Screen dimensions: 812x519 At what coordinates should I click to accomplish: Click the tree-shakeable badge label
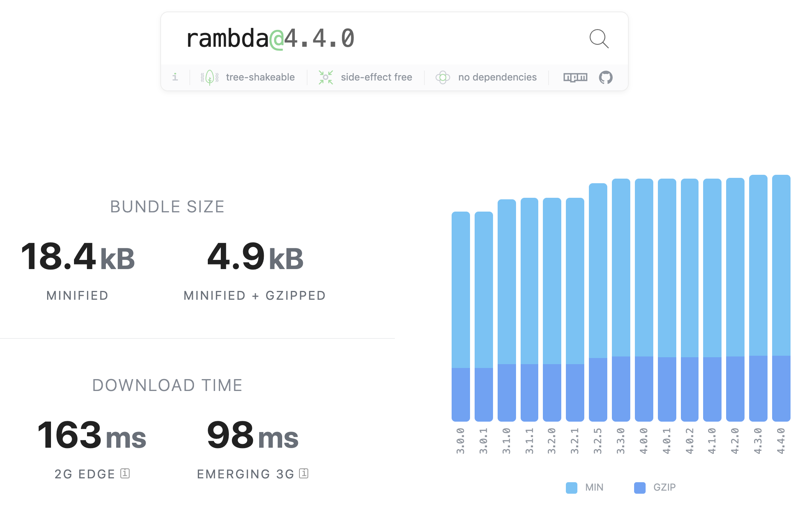click(260, 77)
